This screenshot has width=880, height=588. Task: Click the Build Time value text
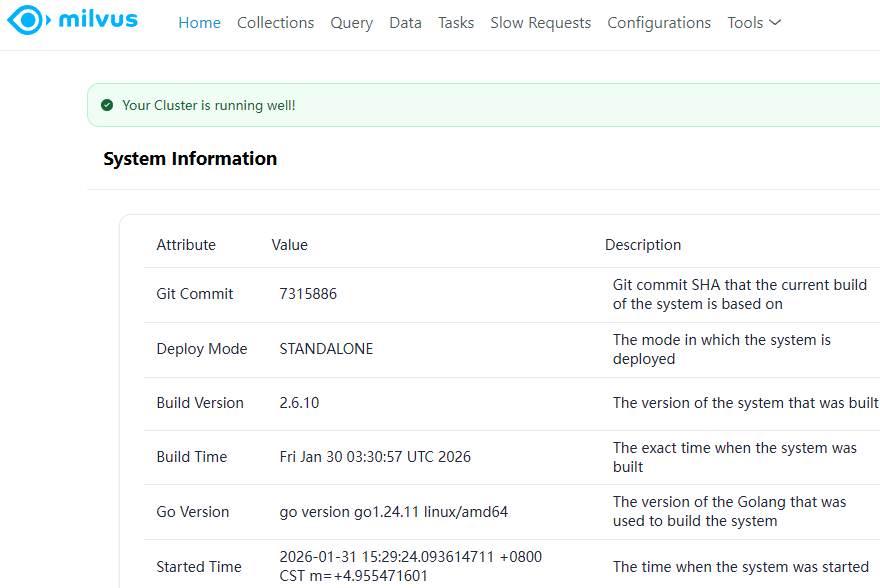(375, 457)
